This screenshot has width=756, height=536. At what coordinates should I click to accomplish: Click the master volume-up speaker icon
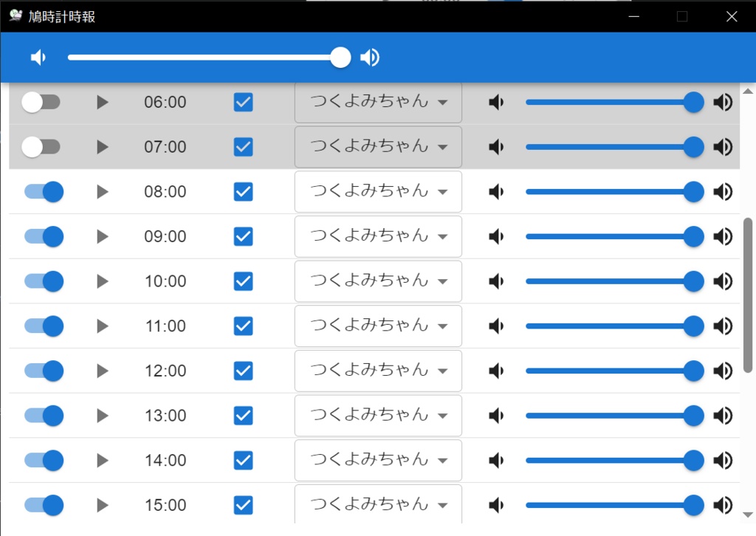click(x=370, y=58)
